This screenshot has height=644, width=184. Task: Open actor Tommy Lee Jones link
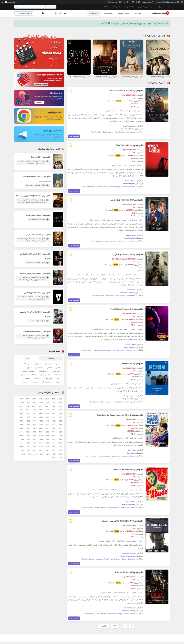[97, 241]
